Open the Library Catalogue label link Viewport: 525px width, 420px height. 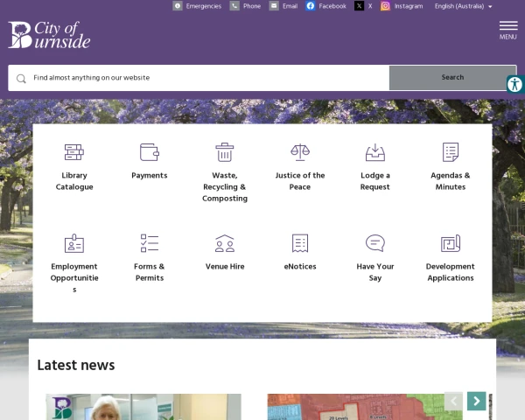pyautogui.click(x=74, y=181)
